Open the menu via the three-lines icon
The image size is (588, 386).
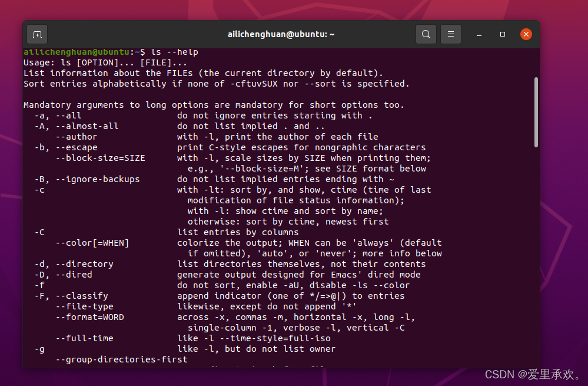point(451,34)
